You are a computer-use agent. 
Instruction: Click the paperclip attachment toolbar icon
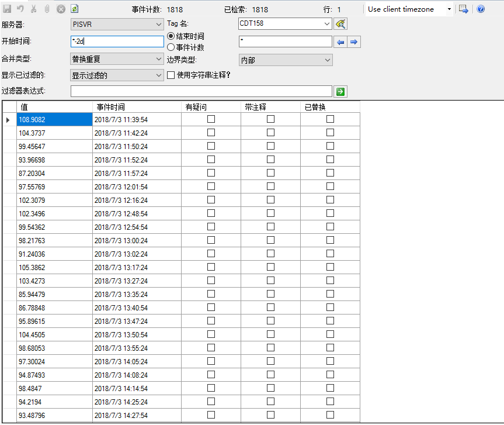47,9
